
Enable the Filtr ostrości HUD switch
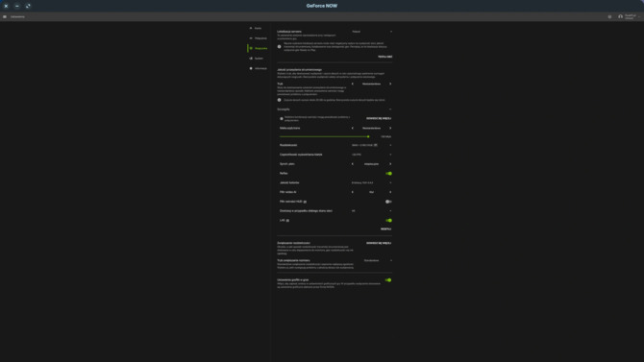(x=388, y=202)
